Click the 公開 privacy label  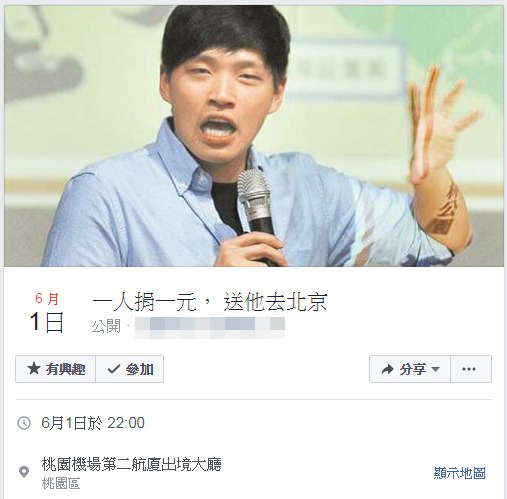(106, 326)
